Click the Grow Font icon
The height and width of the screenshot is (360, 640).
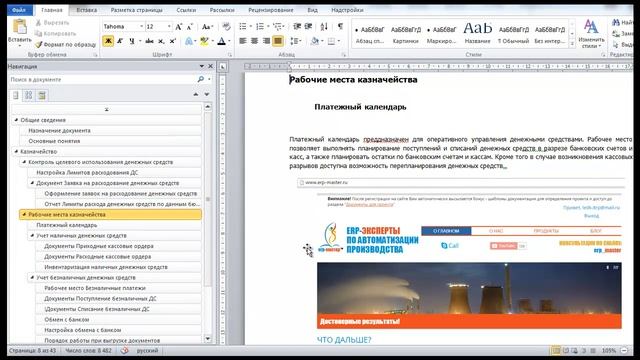[x=178, y=27]
